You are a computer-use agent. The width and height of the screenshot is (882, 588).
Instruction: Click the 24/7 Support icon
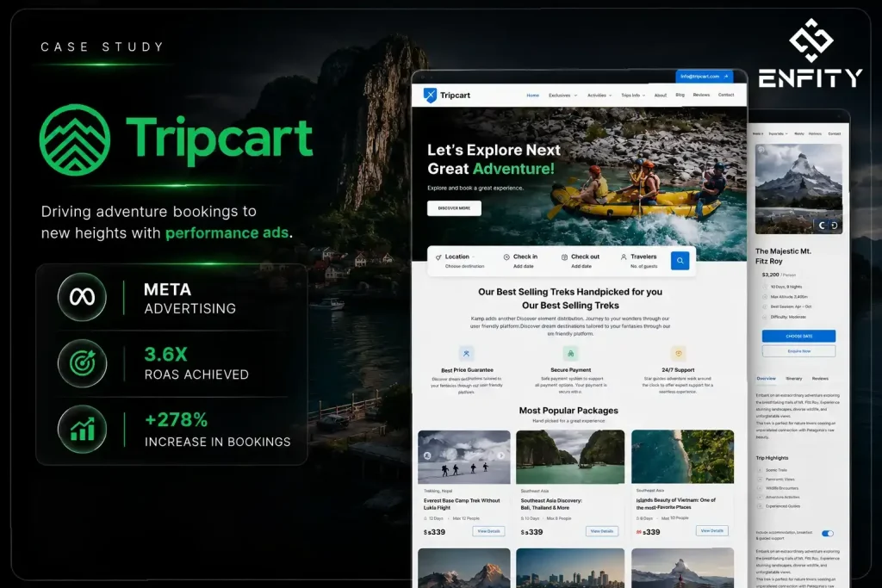tap(679, 354)
